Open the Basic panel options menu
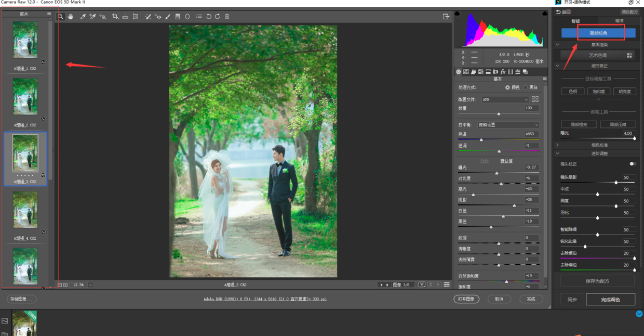Image resolution: width=644 pixels, height=336 pixels. point(544,79)
